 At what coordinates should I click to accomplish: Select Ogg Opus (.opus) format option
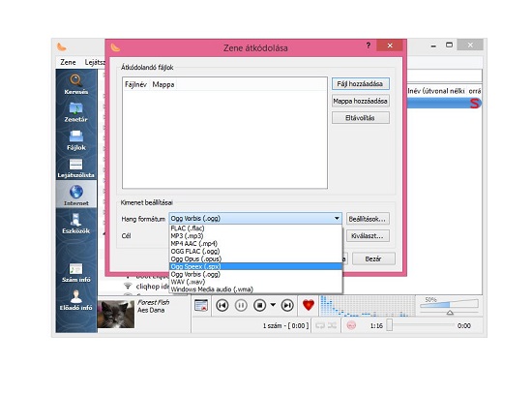point(255,258)
